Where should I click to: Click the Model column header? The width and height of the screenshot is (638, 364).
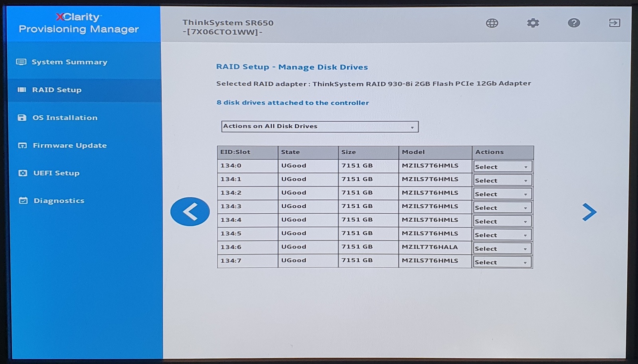pos(435,152)
